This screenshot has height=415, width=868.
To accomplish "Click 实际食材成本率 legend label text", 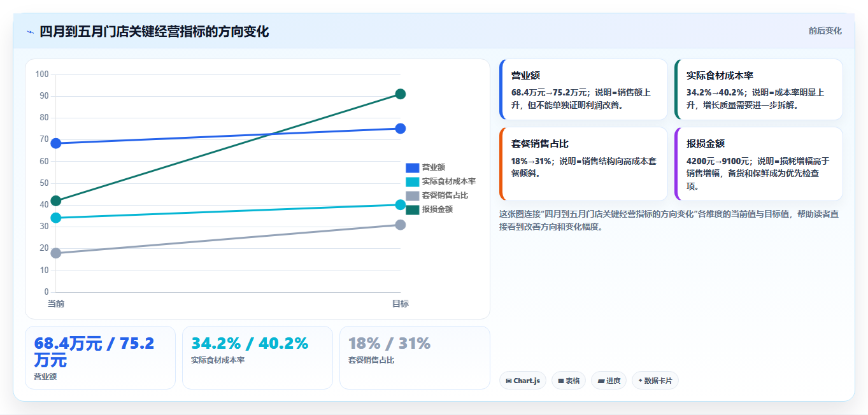I will 449,181.
